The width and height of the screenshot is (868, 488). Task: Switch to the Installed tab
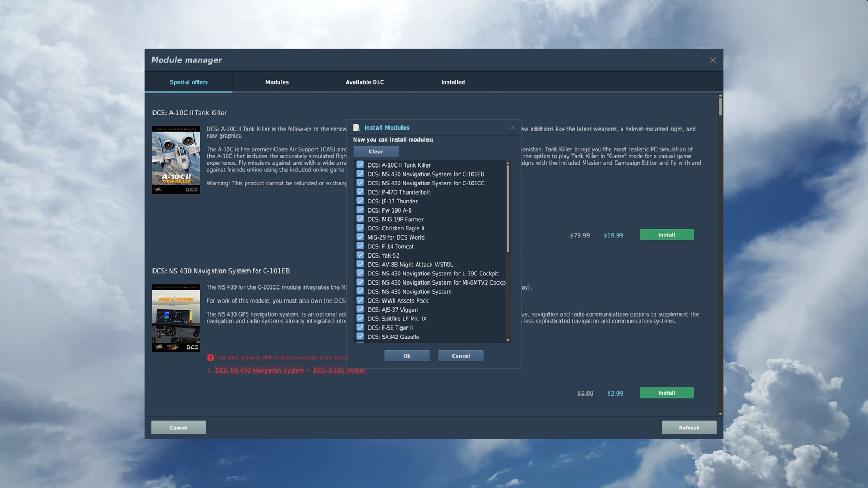(x=453, y=82)
